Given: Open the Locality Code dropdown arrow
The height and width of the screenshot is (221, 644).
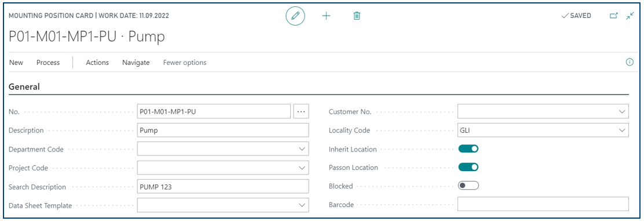Looking at the screenshot, I should 622,131.
